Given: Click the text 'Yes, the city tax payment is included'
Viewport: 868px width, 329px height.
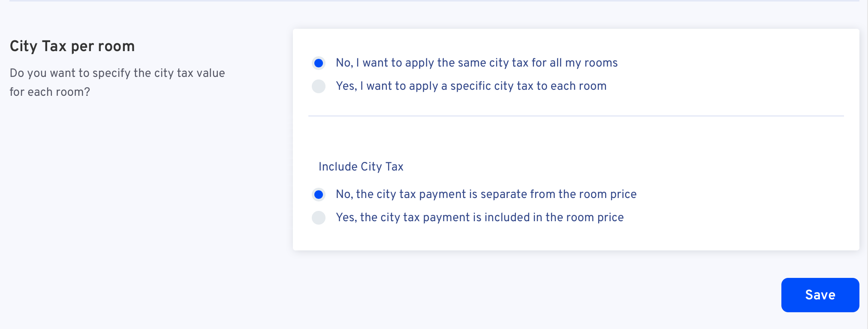Looking at the screenshot, I should [x=479, y=218].
